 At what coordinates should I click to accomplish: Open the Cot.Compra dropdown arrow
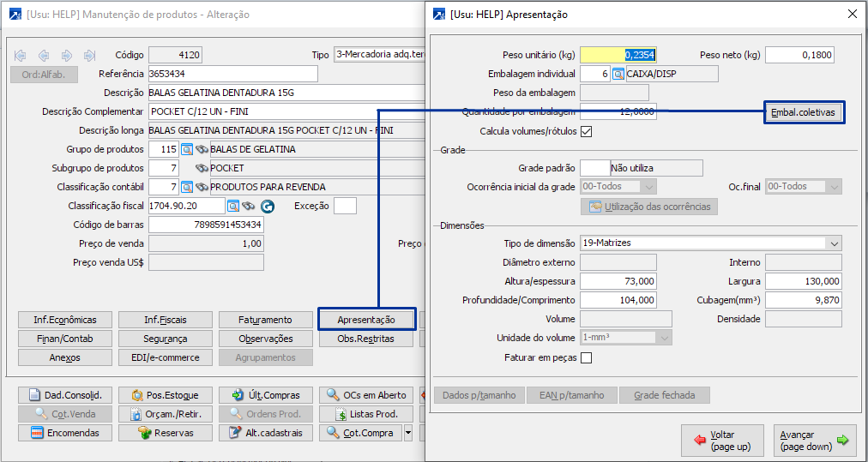coord(408,433)
